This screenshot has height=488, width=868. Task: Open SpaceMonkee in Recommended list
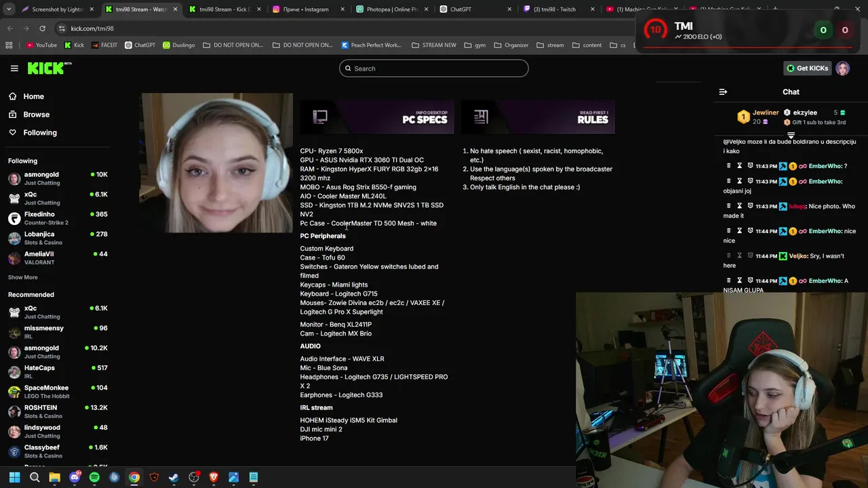[x=58, y=392]
